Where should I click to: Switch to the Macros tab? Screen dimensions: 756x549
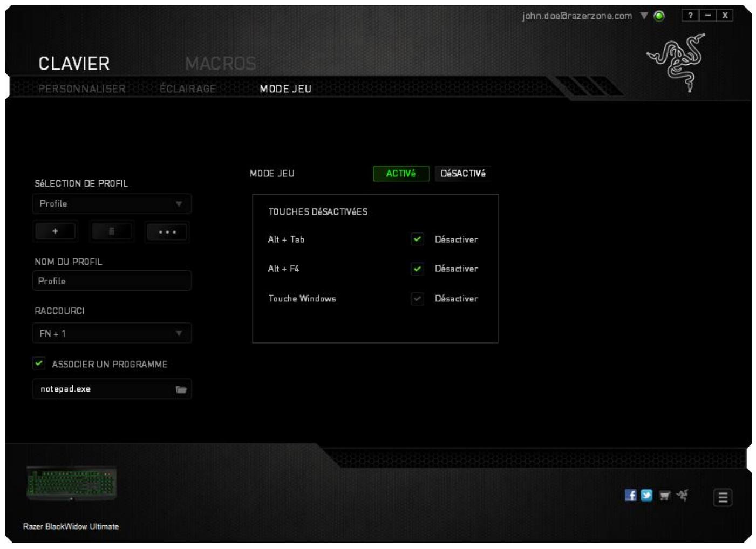click(221, 64)
